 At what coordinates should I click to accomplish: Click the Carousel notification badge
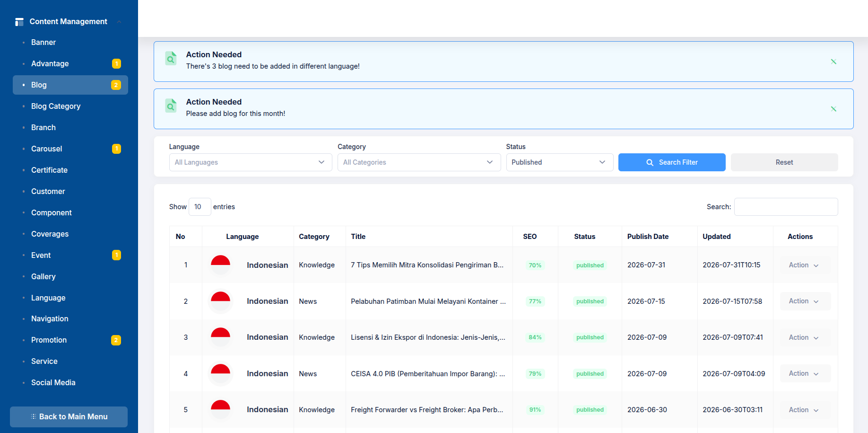pyautogui.click(x=116, y=149)
